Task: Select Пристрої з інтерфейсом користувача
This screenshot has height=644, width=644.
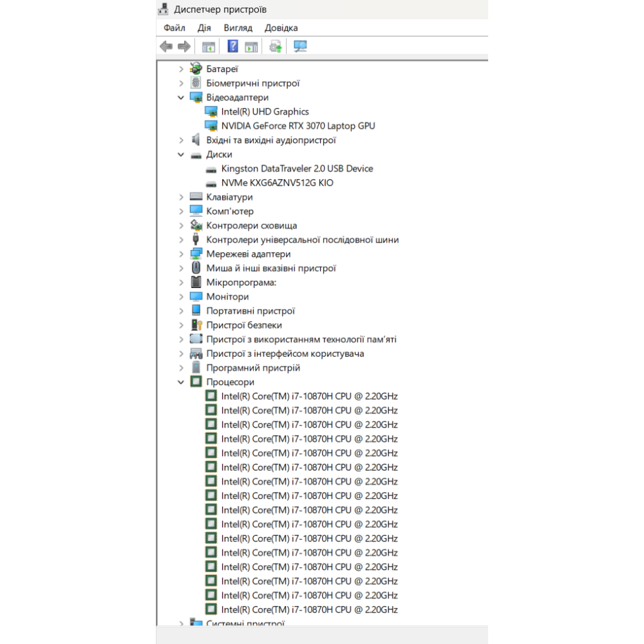Action: (x=285, y=354)
